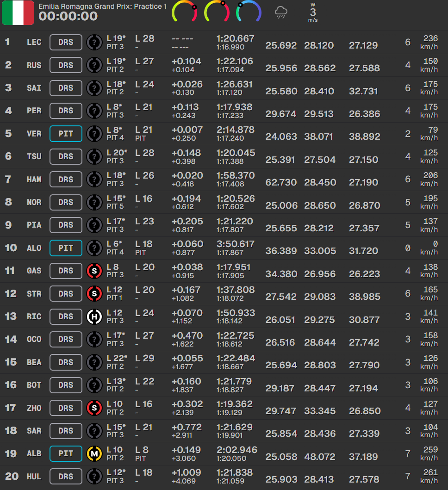The width and height of the screenshot is (448, 490).
Task: Select driver code LEC
Action: click(34, 42)
